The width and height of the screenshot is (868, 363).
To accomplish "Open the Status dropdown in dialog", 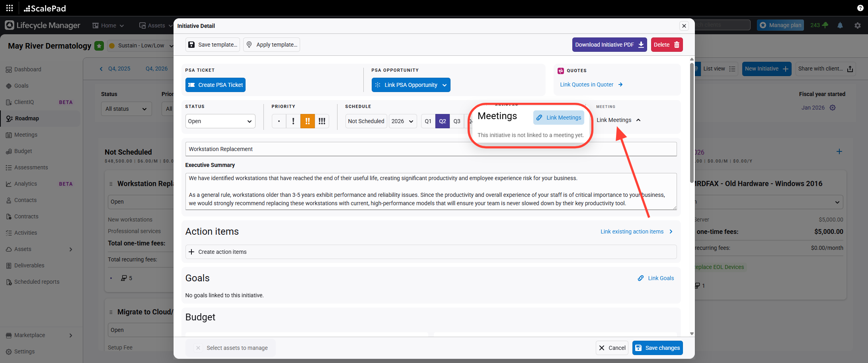I will [x=220, y=121].
